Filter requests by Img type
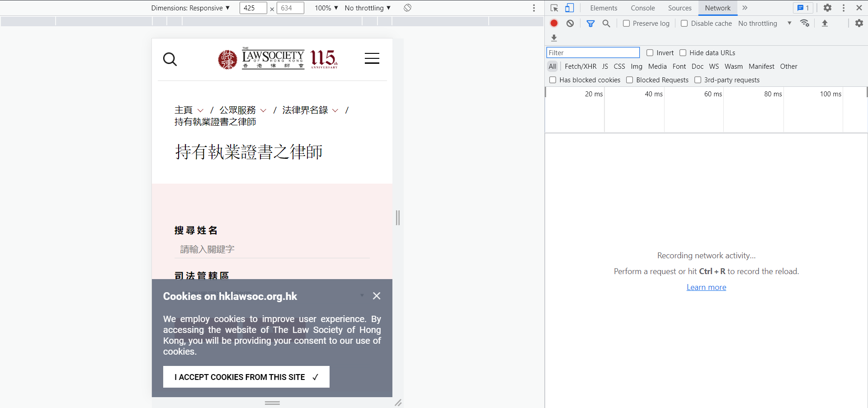The image size is (868, 408). pos(637,66)
